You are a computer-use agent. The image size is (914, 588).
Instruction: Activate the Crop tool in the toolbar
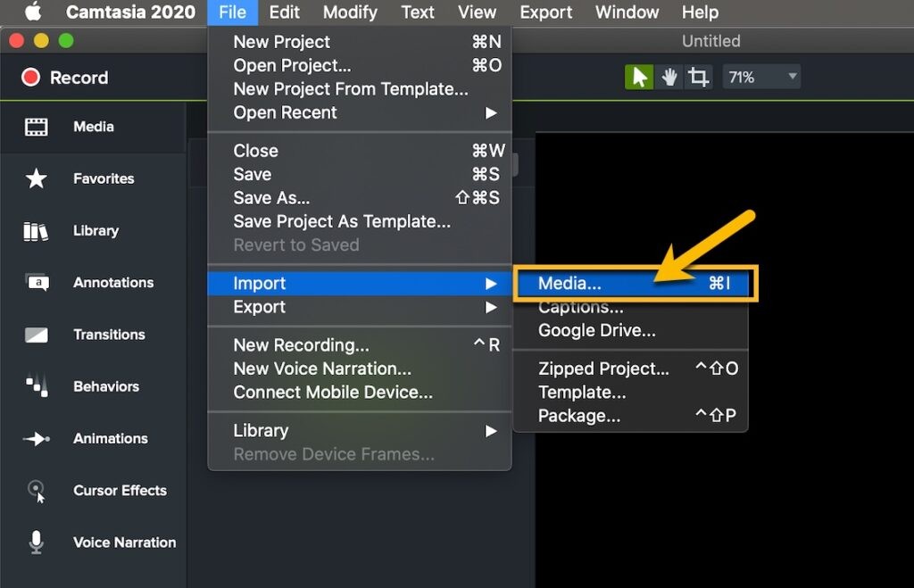(x=699, y=76)
